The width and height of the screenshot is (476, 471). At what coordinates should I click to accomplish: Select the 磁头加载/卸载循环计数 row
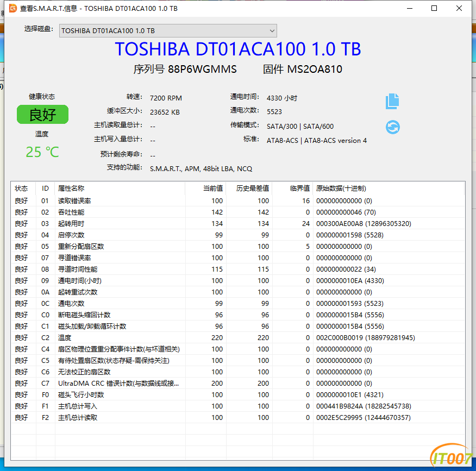[237, 326]
